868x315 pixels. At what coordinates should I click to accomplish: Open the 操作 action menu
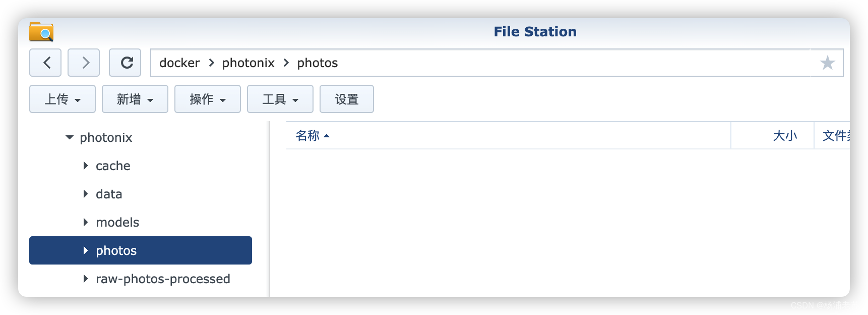click(207, 99)
